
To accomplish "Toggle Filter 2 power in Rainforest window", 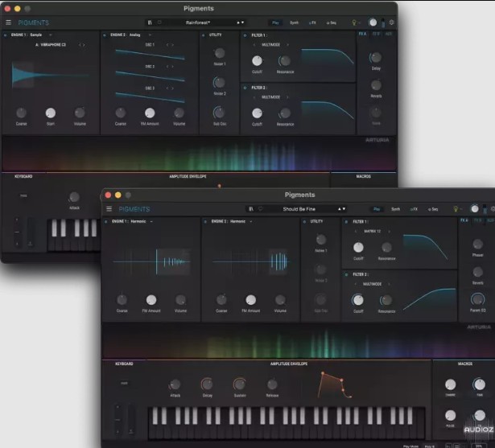I will point(245,88).
